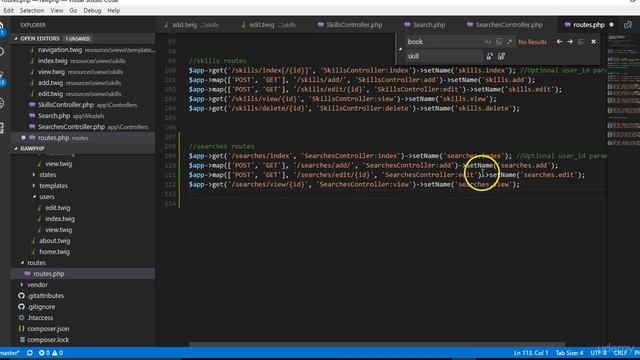Open SearchesController.php in open editors list
The height and width of the screenshot is (360, 640).
83,127
